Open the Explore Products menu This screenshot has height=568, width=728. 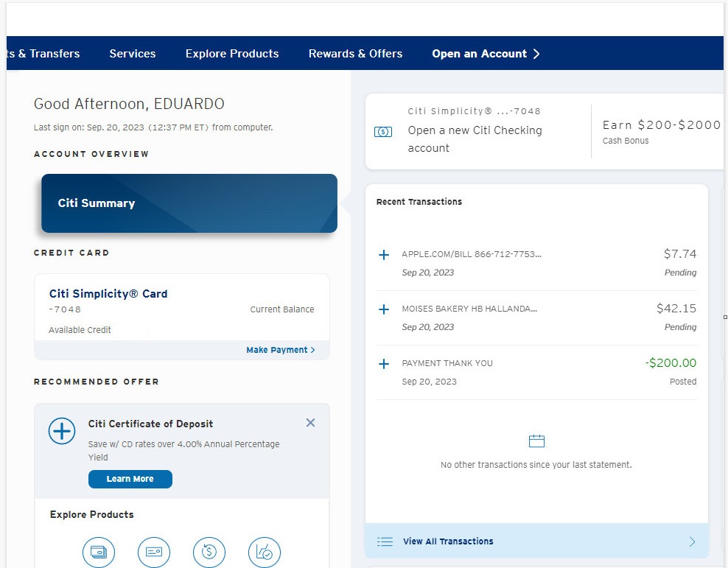pyautogui.click(x=231, y=53)
